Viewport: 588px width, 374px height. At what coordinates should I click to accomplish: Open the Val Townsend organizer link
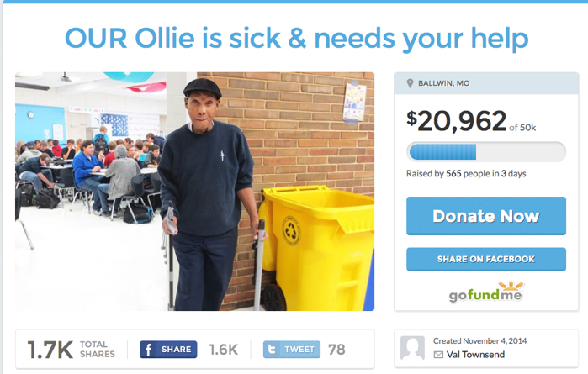(x=475, y=355)
